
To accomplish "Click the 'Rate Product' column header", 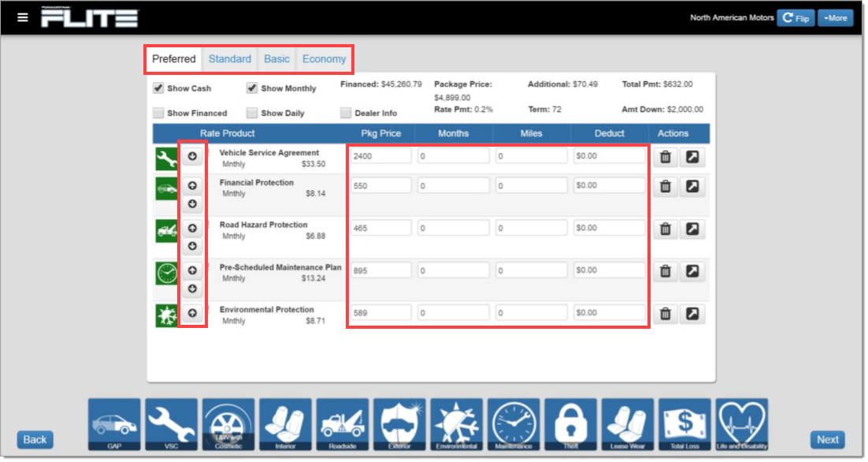I will (227, 133).
